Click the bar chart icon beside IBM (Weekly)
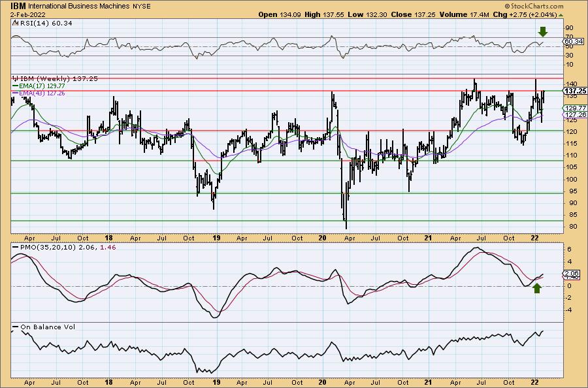 point(16,78)
